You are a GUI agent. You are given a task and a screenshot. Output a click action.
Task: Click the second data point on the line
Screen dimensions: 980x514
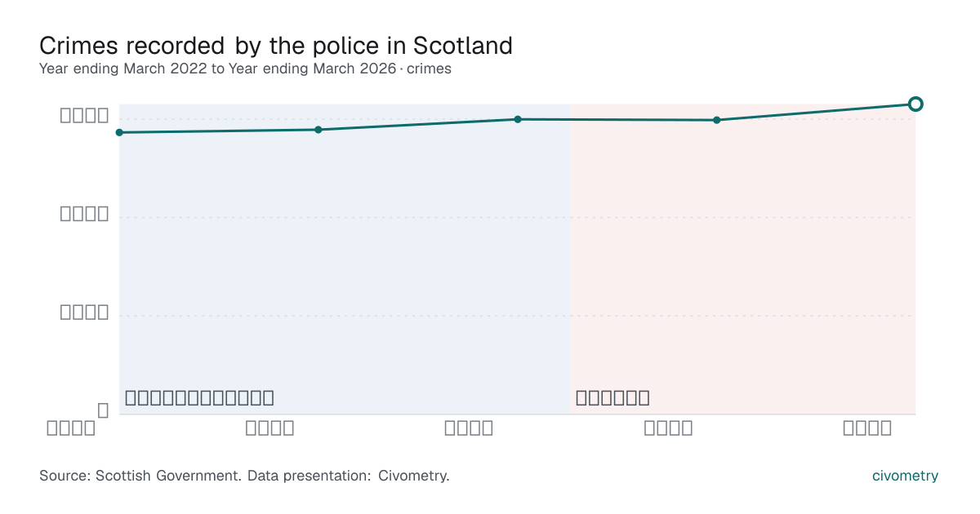[x=318, y=130]
